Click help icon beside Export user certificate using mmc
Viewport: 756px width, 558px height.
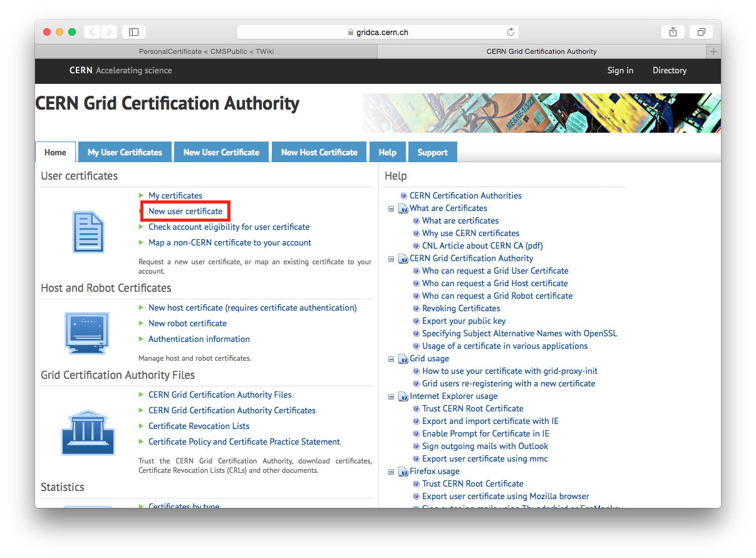(x=417, y=459)
